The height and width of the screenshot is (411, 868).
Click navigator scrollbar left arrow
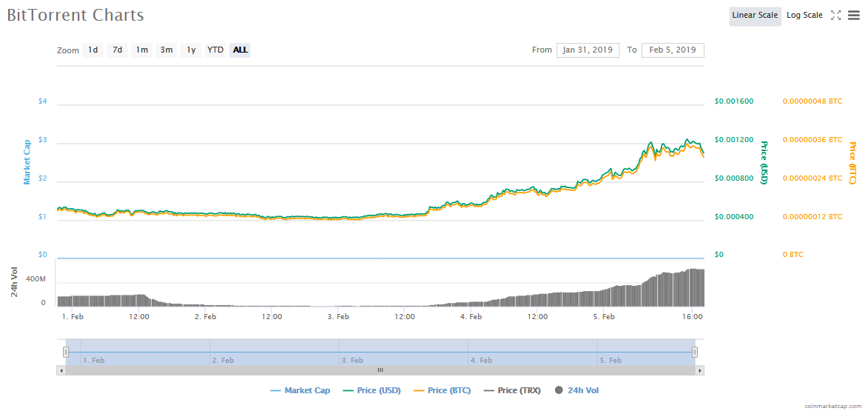coord(61,370)
